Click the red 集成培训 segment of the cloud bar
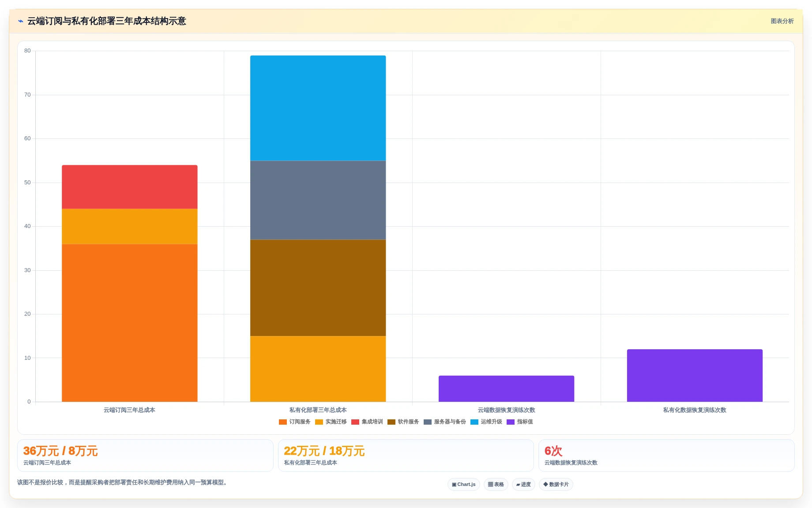Image resolution: width=812 pixels, height=508 pixels. tap(130, 187)
